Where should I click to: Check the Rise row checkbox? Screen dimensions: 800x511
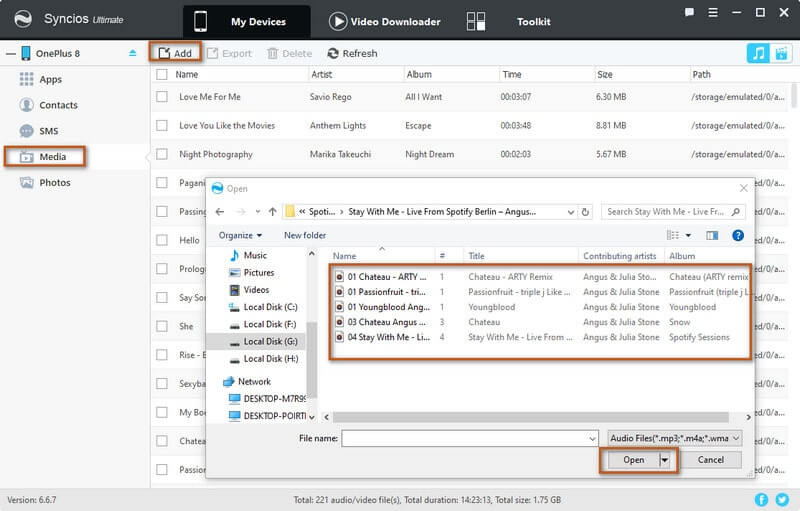pyautogui.click(x=162, y=354)
